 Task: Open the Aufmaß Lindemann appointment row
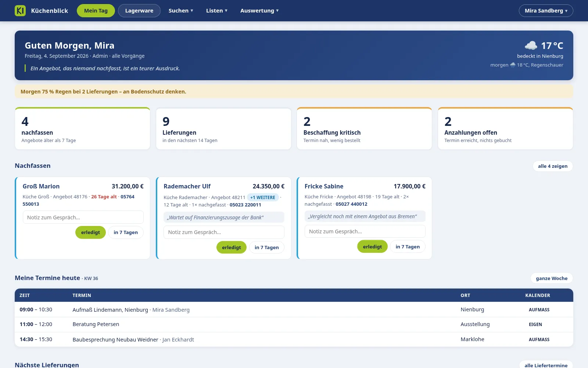tap(294, 309)
